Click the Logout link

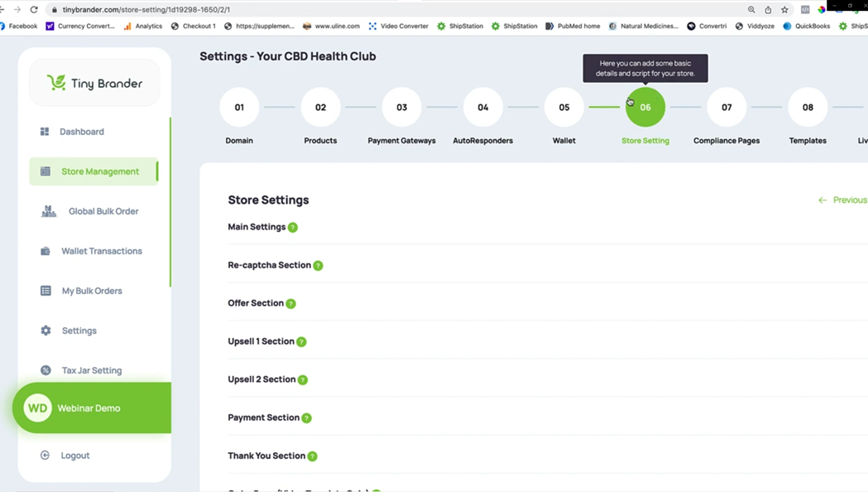pos(75,456)
